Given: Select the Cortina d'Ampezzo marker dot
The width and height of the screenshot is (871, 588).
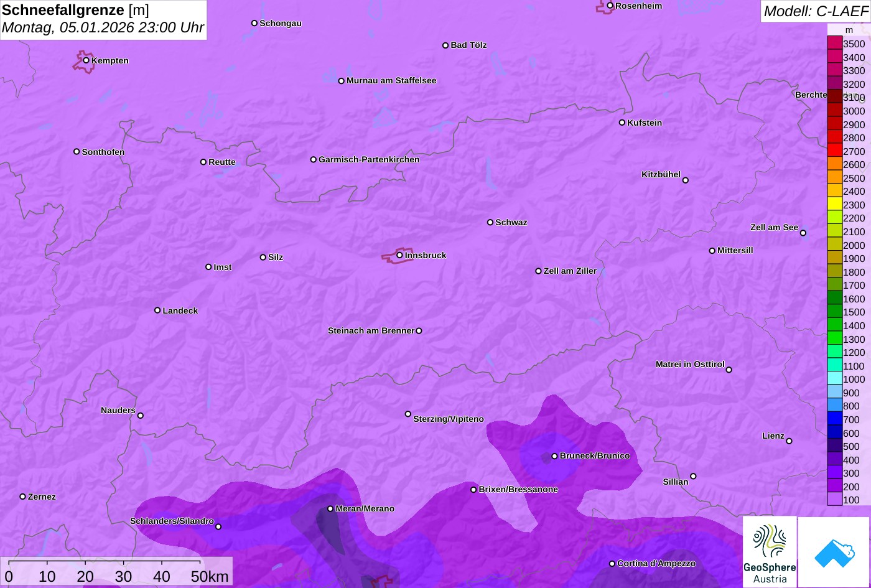Looking at the screenshot, I should (612, 564).
